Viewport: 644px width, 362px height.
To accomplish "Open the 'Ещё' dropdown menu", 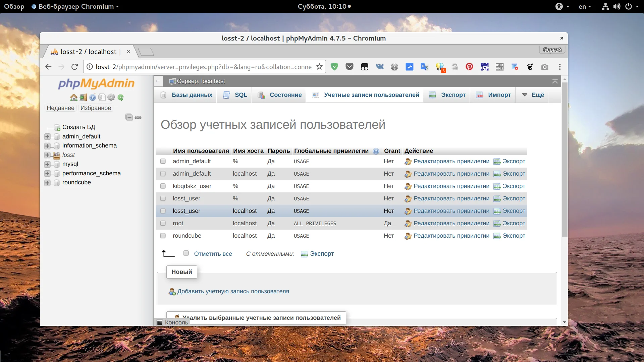I will tap(533, 95).
